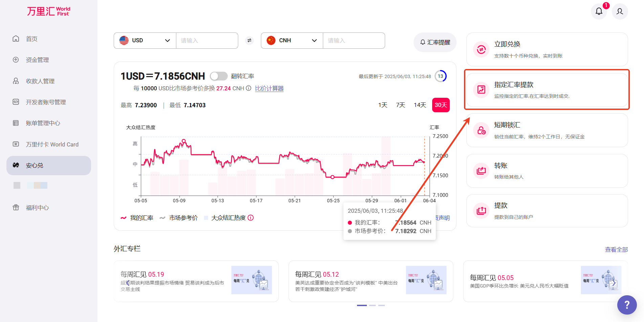Image resolution: width=644 pixels, height=322 pixels.
Task: Click the help question mark button
Action: 627,305
